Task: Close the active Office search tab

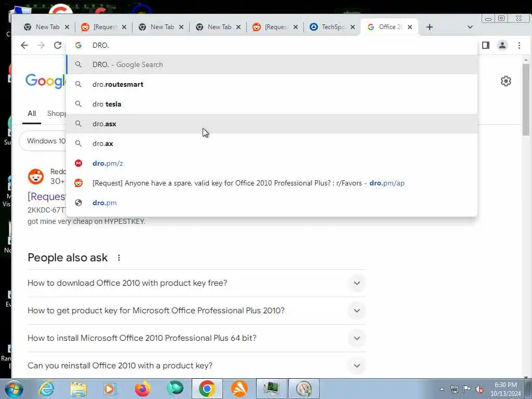Action: (x=410, y=27)
